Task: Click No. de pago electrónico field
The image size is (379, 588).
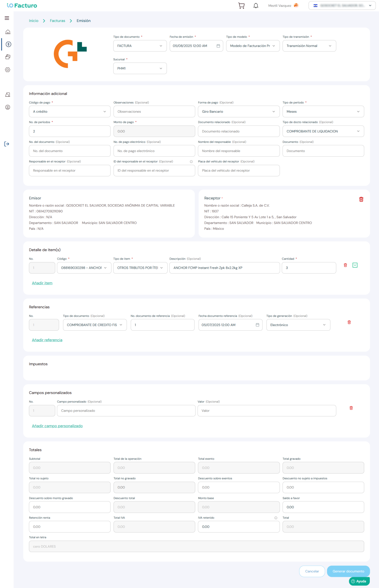Action: coord(154,151)
